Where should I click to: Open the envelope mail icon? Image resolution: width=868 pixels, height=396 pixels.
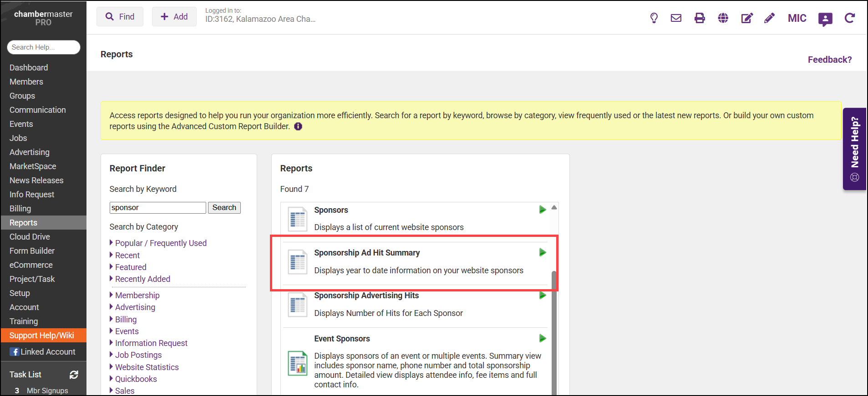[676, 18]
